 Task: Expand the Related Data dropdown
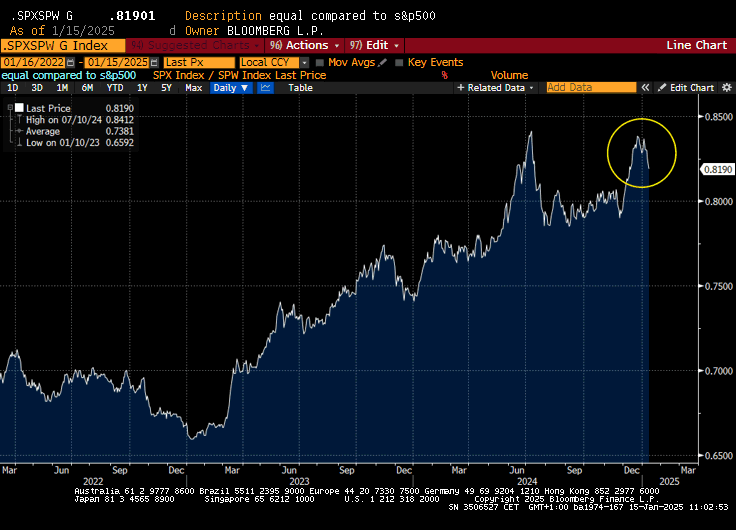coord(531,88)
